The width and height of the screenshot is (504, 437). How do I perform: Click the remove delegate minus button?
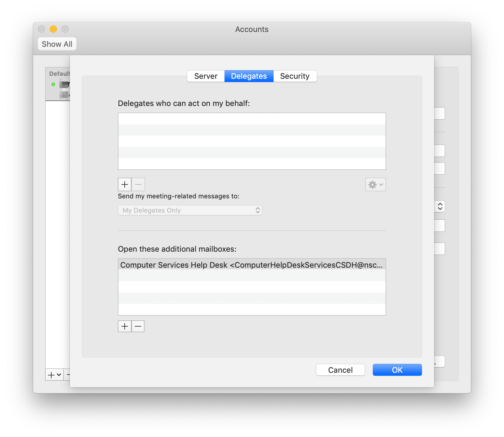click(x=138, y=184)
